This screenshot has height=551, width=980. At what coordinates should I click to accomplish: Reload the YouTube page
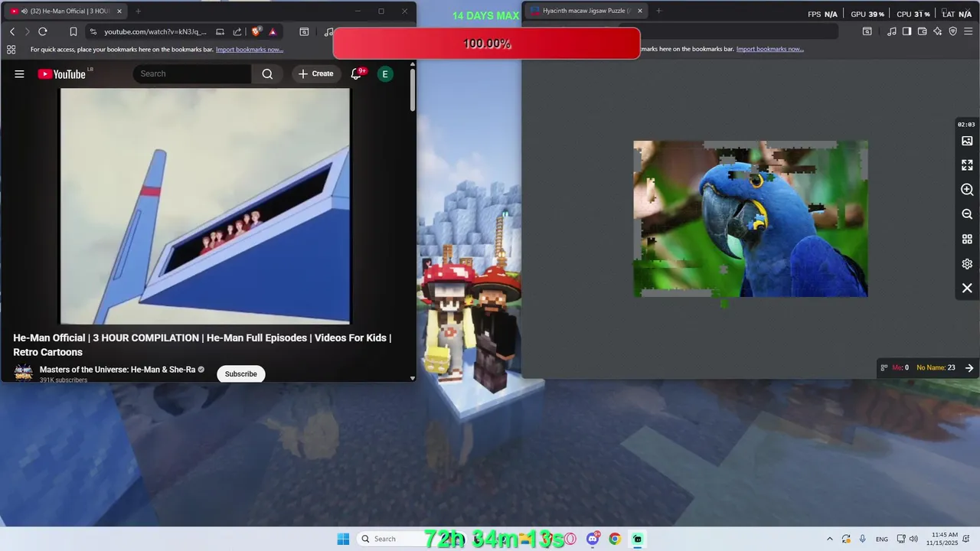43,31
